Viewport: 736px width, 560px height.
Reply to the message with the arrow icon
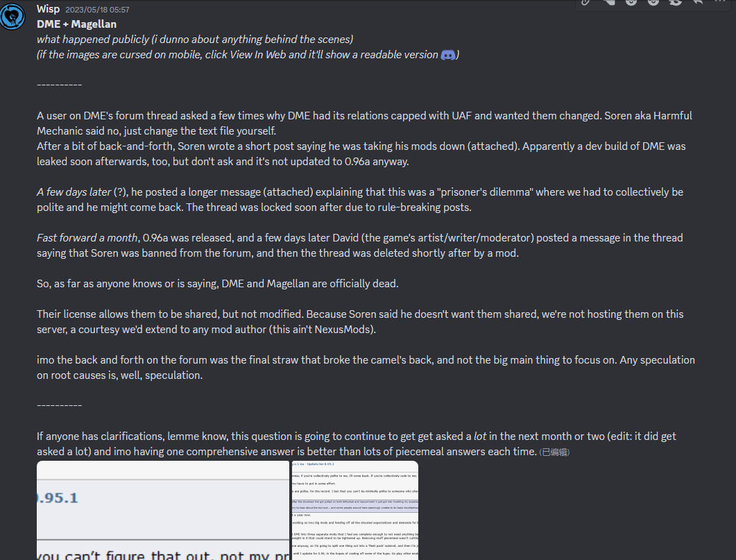click(x=698, y=2)
